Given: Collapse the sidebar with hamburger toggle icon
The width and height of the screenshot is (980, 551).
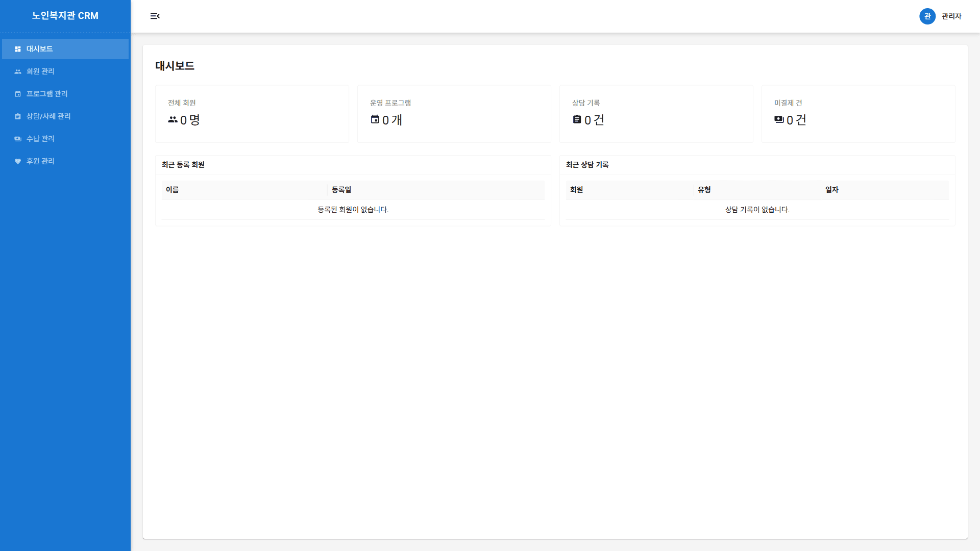Looking at the screenshot, I should click(x=155, y=16).
